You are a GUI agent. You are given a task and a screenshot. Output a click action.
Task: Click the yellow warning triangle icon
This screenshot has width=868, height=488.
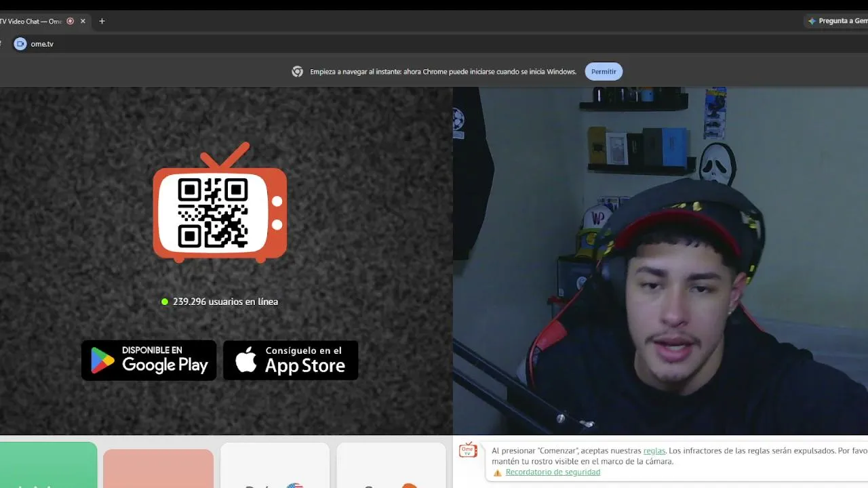(x=497, y=472)
